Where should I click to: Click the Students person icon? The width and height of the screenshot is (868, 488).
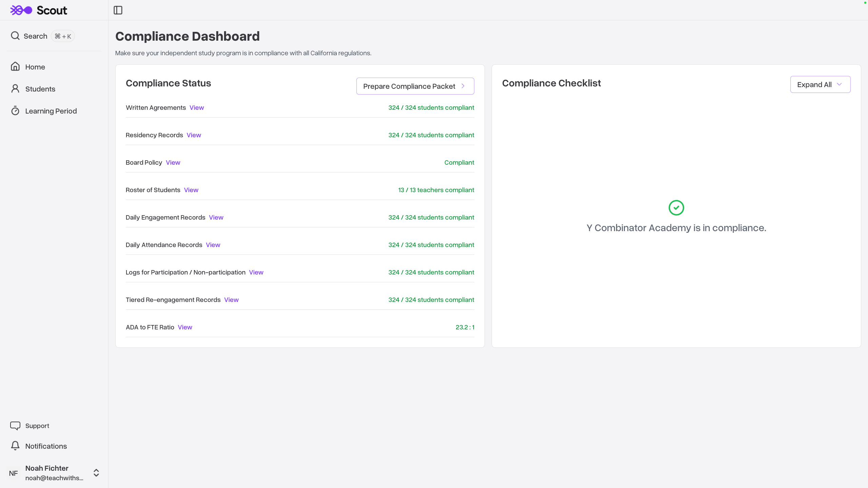pos(15,89)
